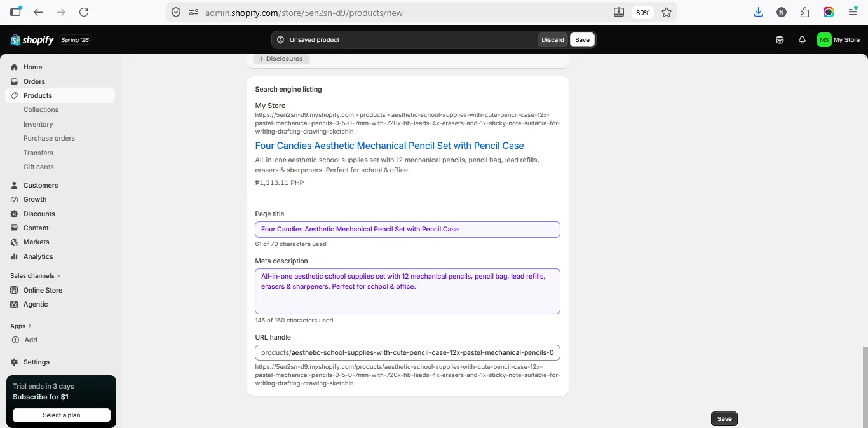Add Disclosures with the plus button
868x428 pixels.
281,59
